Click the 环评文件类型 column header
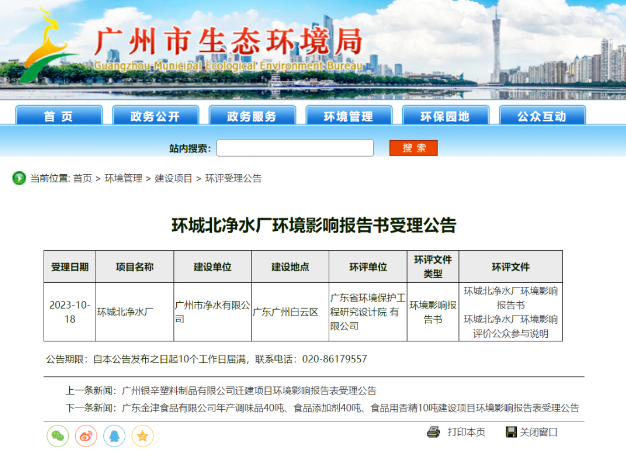The image size is (626, 473). click(433, 267)
